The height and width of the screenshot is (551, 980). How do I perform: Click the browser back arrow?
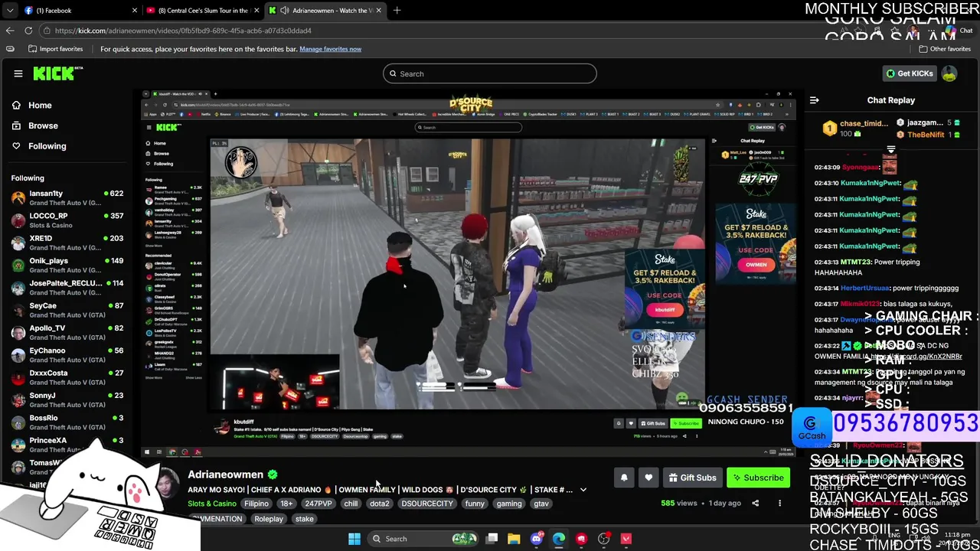tap(9, 31)
